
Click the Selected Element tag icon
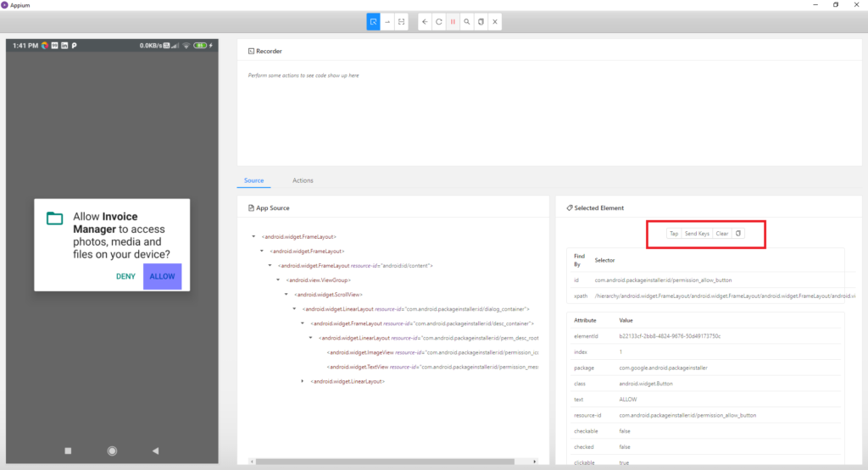tap(570, 208)
